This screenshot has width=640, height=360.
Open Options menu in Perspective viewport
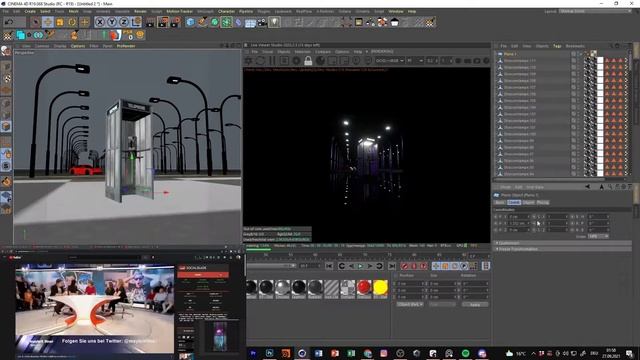coord(78,46)
